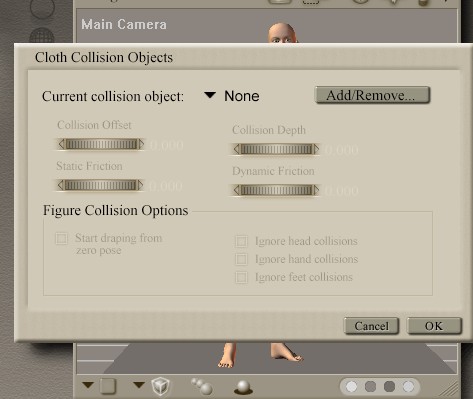
Task: Cancel the Cloth Collision Objects dialog
Action: coord(371,326)
